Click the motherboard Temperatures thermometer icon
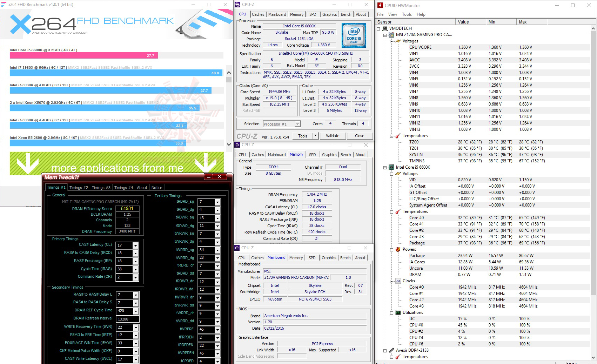 point(398,136)
